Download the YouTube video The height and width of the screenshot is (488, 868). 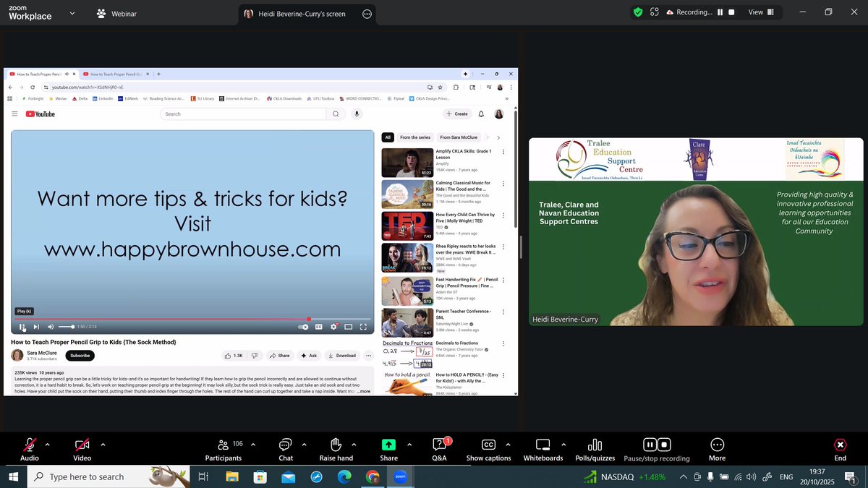click(342, 356)
